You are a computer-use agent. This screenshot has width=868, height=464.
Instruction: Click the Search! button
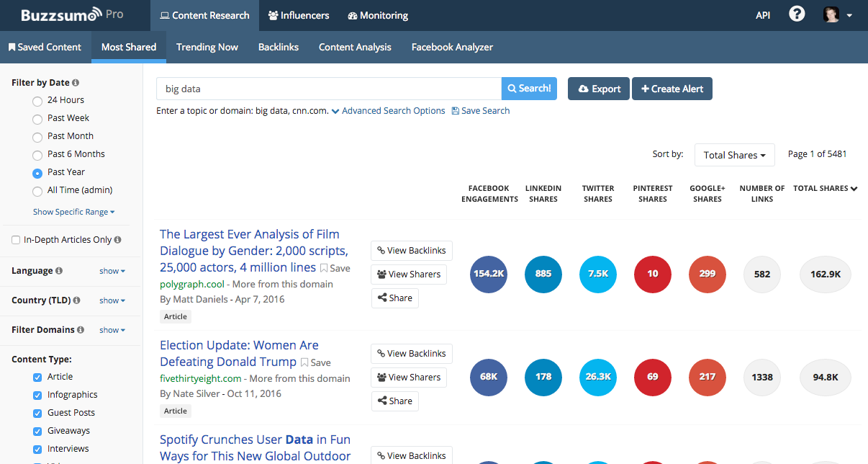click(529, 88)
